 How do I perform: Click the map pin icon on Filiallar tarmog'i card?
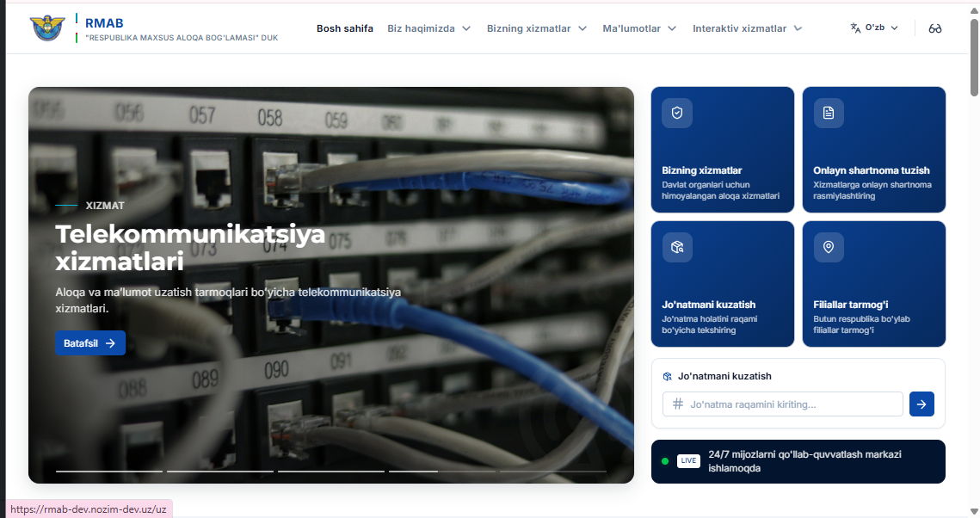pyautogui.click(x=828, y=248)
